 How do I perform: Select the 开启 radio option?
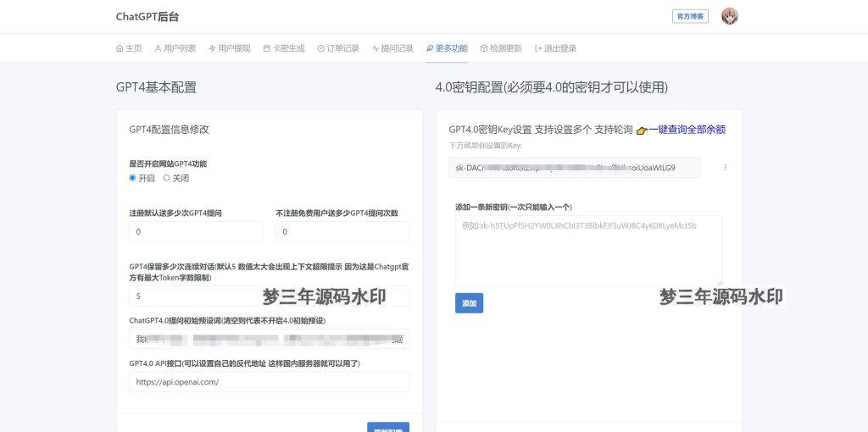(132, 178)
